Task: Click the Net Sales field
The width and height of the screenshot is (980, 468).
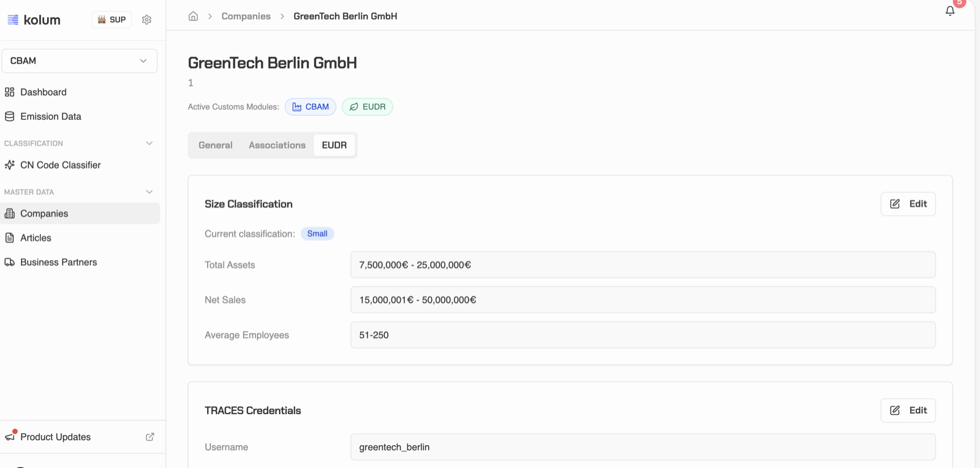Action: [643, 300]
